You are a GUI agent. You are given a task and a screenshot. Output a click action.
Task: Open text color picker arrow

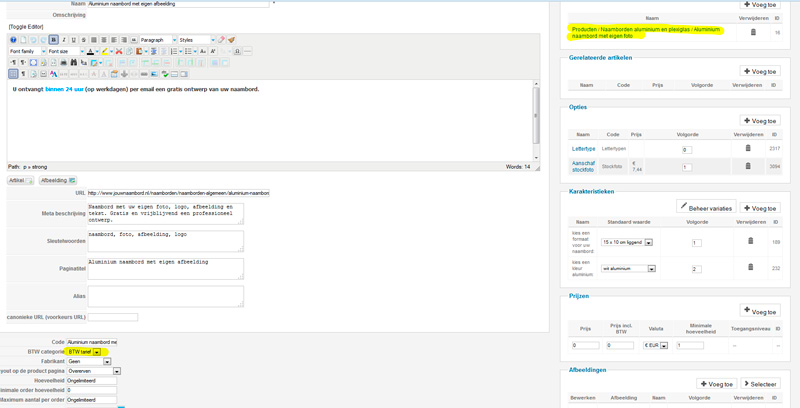click(x=97, y=51)
